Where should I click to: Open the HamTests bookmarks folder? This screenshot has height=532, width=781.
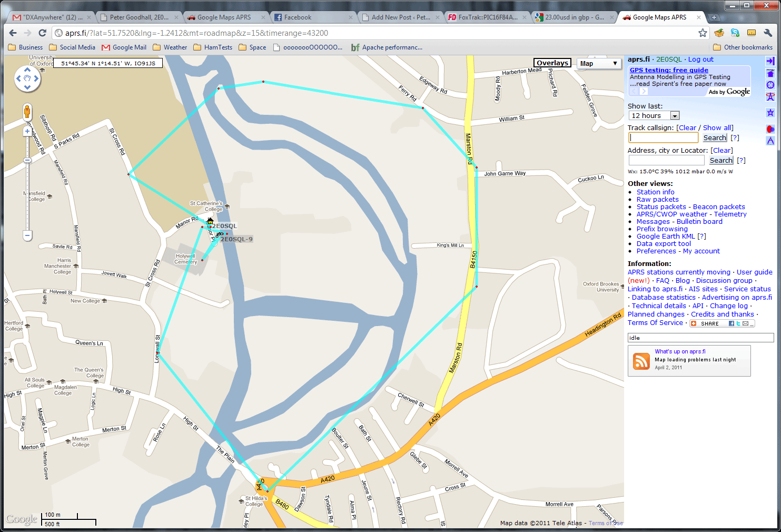click(213, 47)
